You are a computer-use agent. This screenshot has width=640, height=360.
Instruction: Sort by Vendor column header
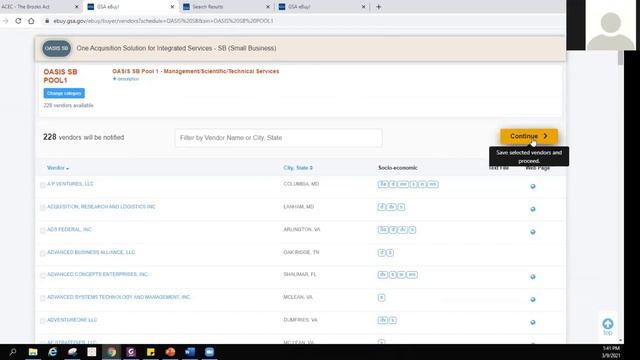coord(58,168)
